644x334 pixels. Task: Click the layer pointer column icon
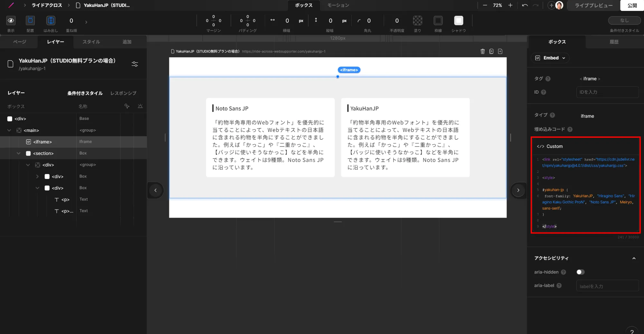127,106
